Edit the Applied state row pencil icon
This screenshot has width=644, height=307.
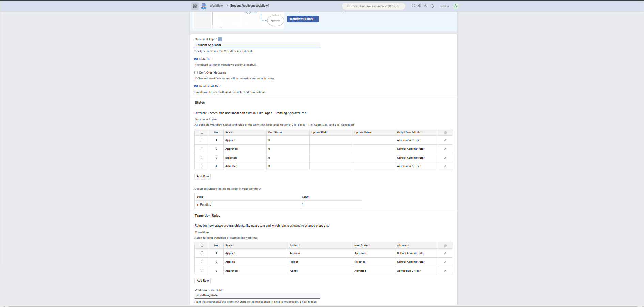coord(445,140)
